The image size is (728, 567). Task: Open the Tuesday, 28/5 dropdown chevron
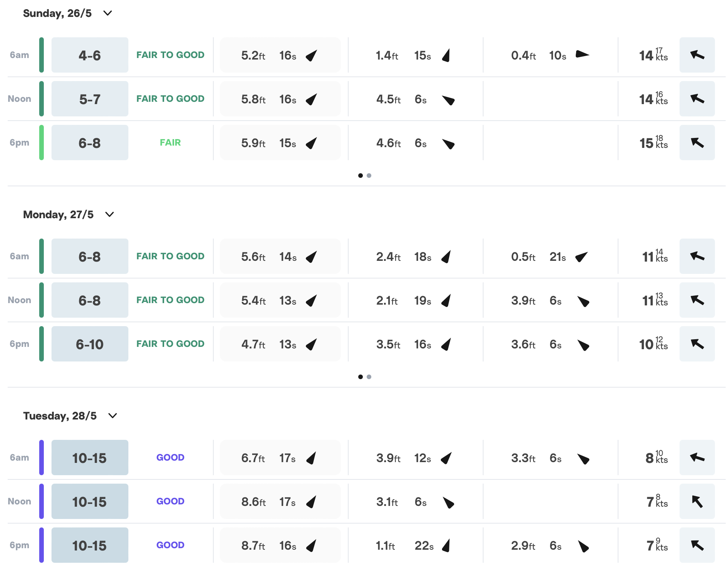coord(112,416)
